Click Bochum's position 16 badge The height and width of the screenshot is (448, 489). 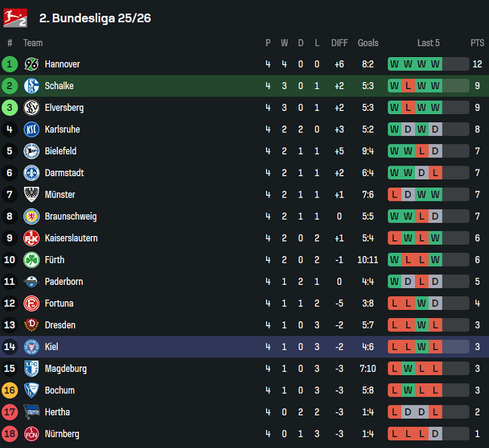pos(9,390)
